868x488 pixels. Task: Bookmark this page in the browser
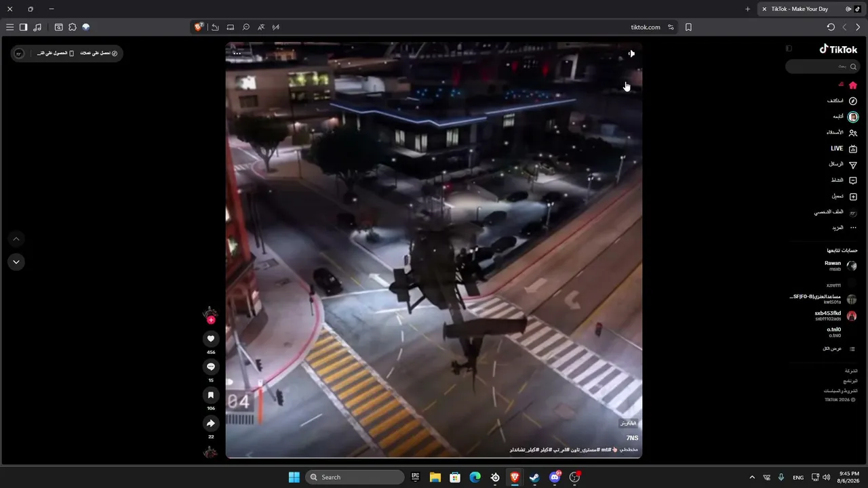(688, 27)
